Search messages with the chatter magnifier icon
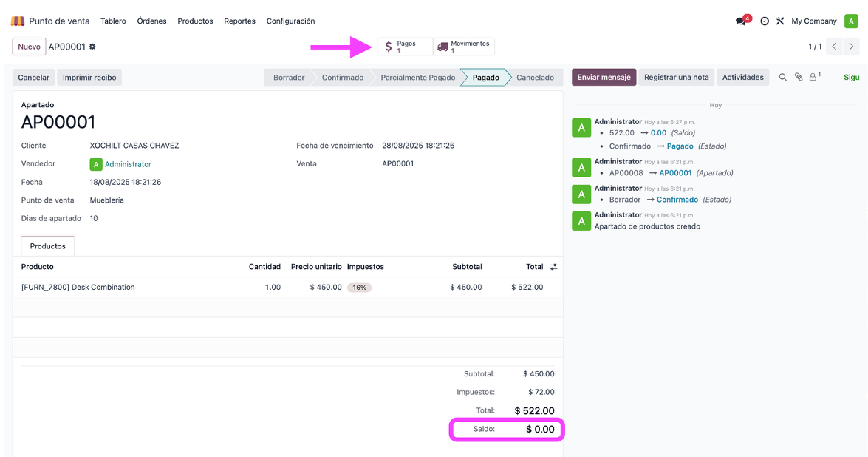868x457 pixels. [783, 77]
